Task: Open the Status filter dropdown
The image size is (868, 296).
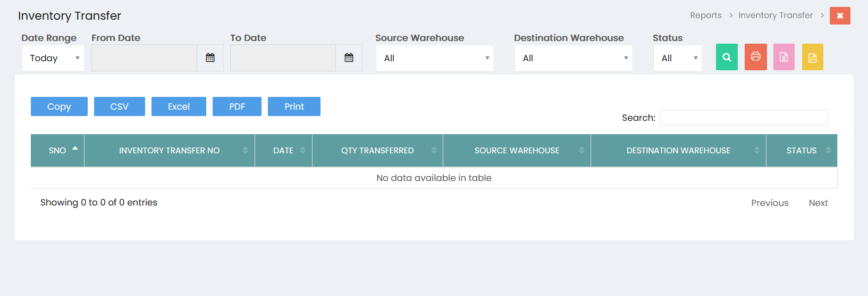Action: (678, 58)
